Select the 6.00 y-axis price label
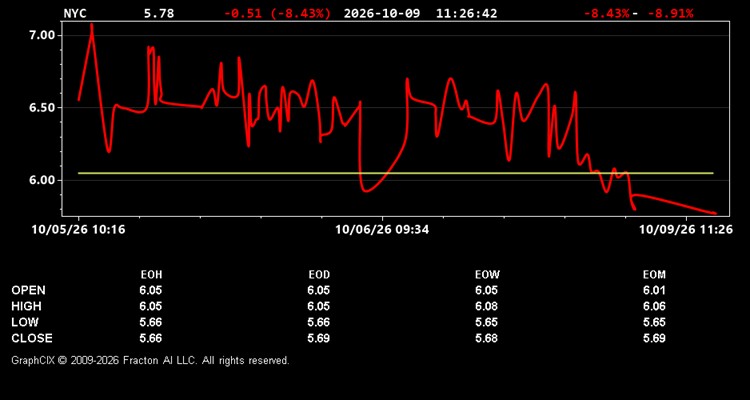 (x=44, y=180)
